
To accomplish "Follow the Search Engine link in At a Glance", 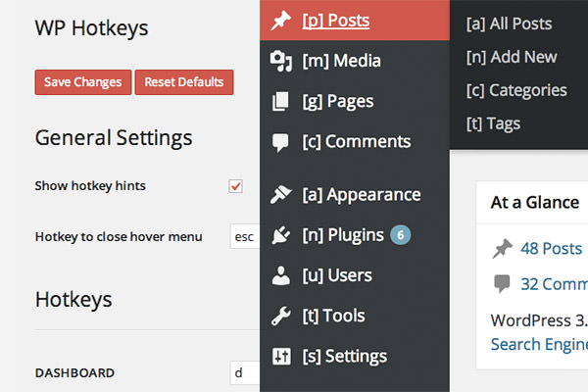I will tap(539, 344).
